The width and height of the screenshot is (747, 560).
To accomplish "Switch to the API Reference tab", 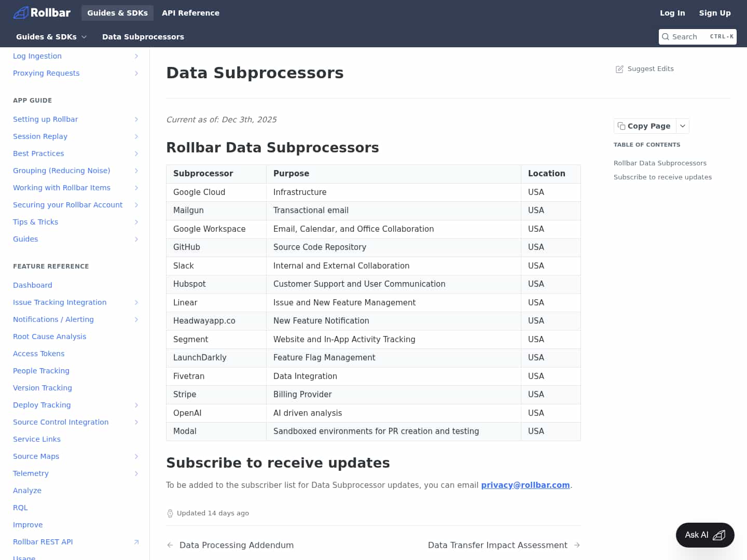I will 190,13.
